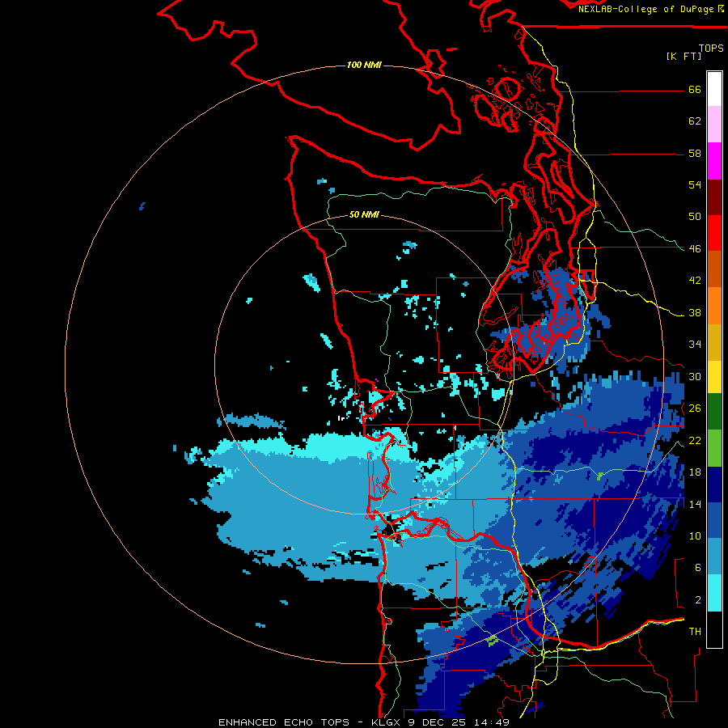Click the cyan legend swatch near 2
728x728 pixels.
coord(714,593)
